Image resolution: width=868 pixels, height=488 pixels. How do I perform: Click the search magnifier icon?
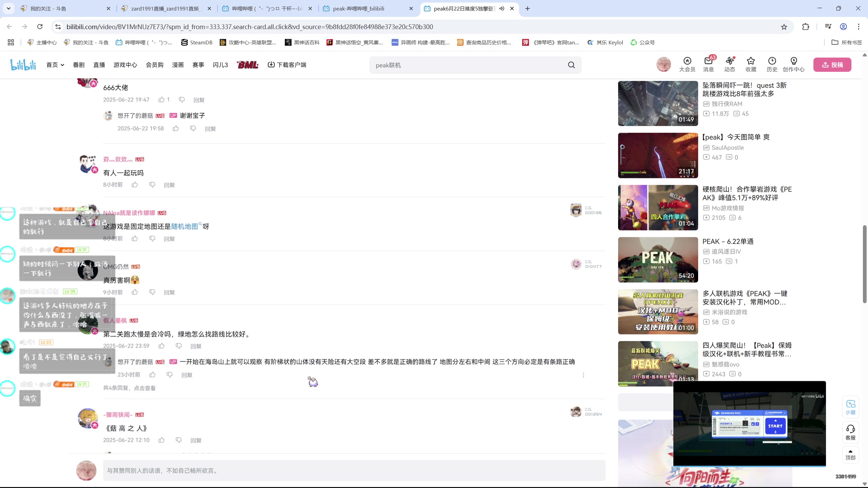[571, 65]
